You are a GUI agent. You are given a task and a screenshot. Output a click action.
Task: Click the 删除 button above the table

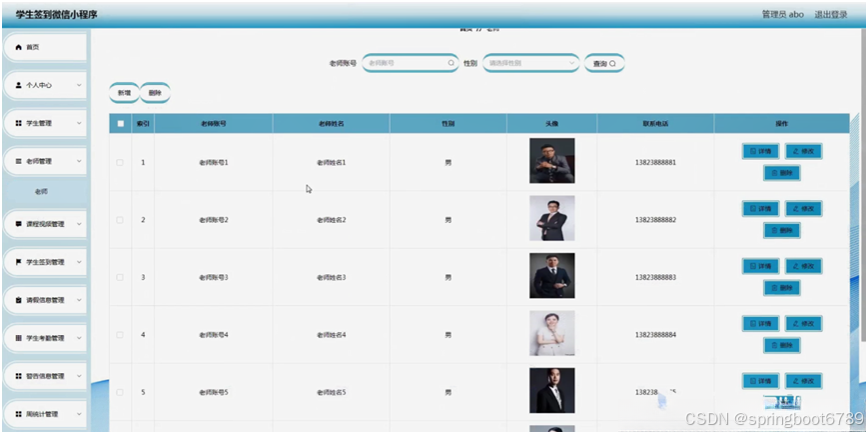[x=155, y=93]
